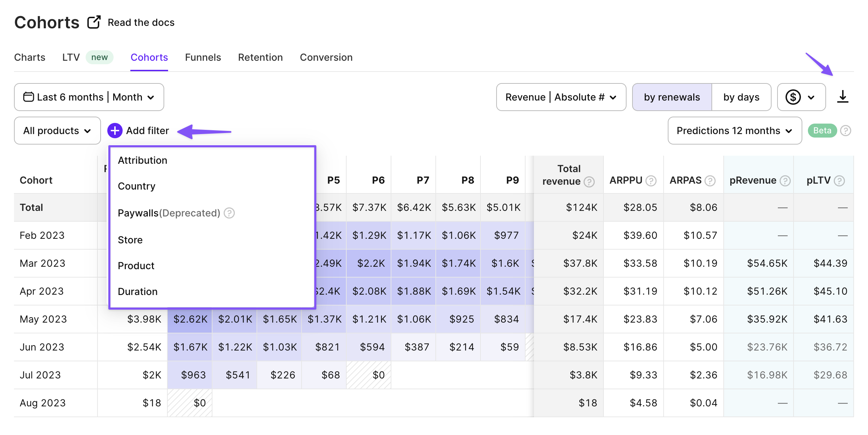This screenshot has width=868, height=435.
Task: Go to the Funnels tab
Action: 203,57
